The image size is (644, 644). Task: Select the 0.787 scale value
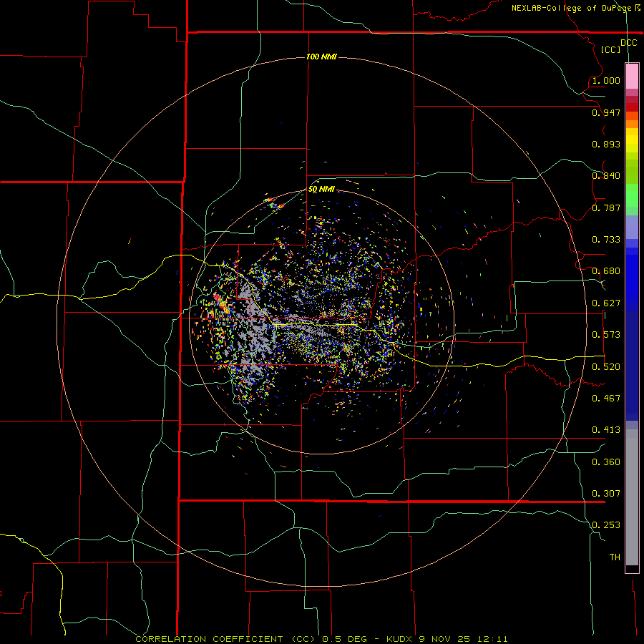click(x=606, y=208)
